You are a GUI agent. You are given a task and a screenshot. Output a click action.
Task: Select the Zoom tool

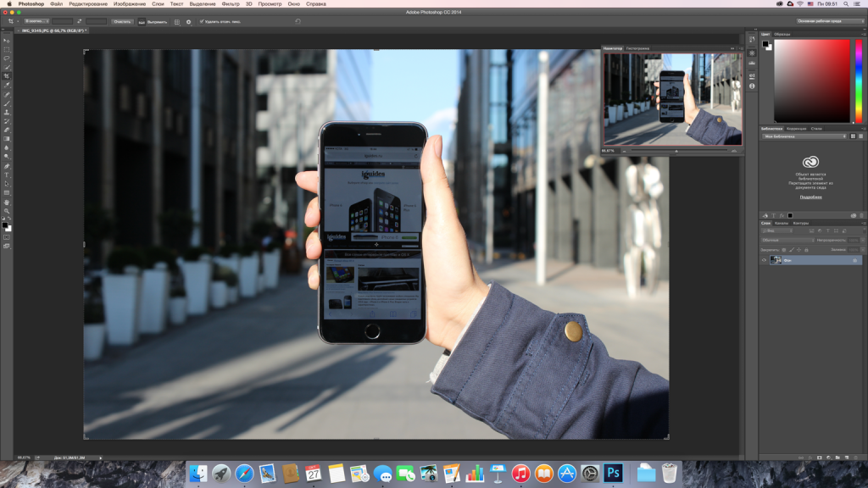tap(7, 211)
